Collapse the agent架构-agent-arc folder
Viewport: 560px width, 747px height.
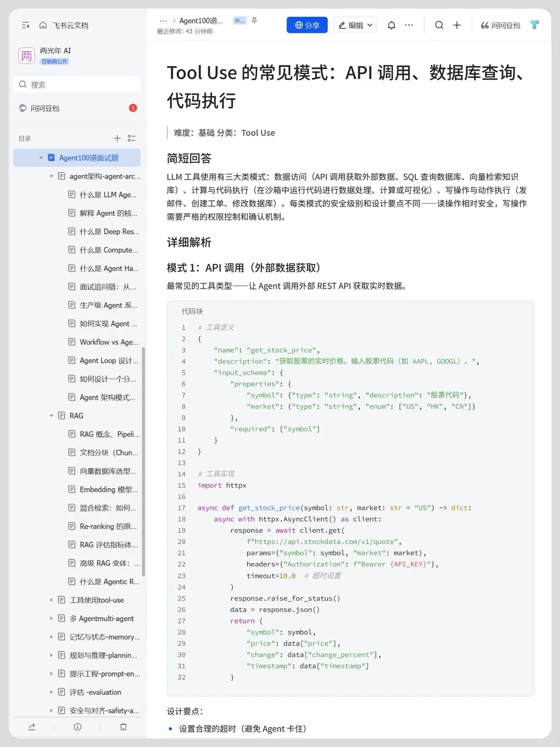tap(51, 176)
